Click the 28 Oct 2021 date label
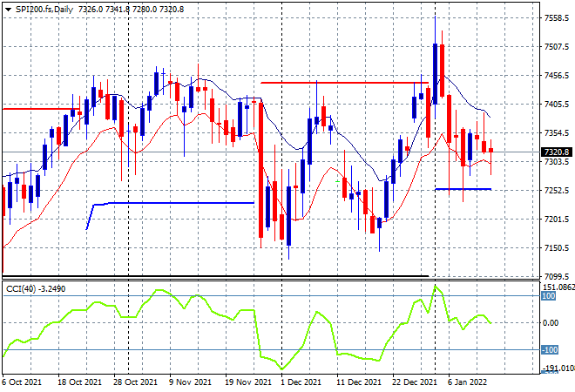Screen dimensions: 575x392 (x=135, y=382)
